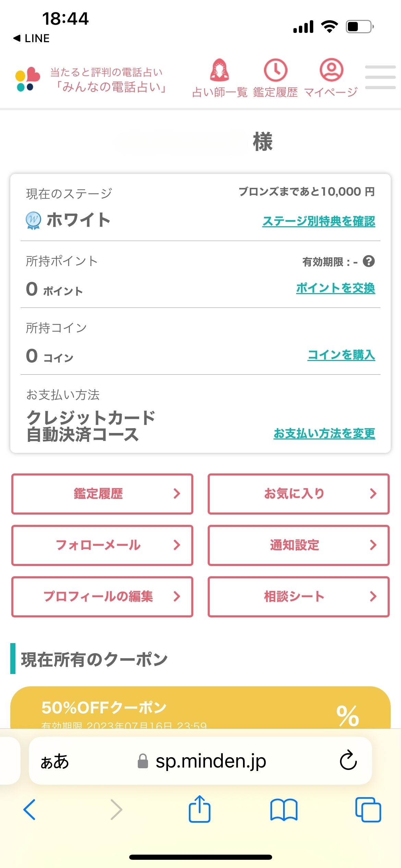Tap the help question mark beside 有効期限
Viewport: 401px width, 868px height.
coord(369,262)
